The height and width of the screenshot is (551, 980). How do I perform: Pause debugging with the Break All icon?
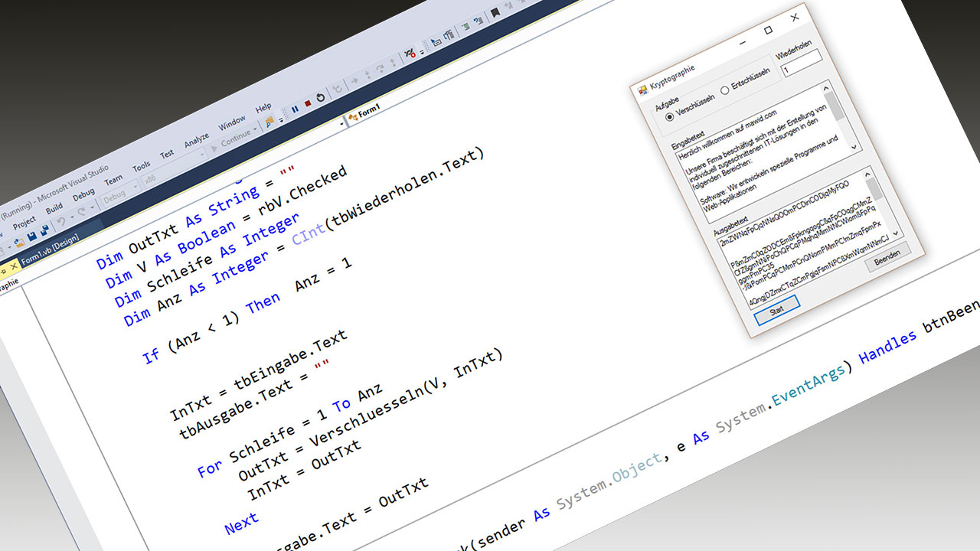pos(295,109)
